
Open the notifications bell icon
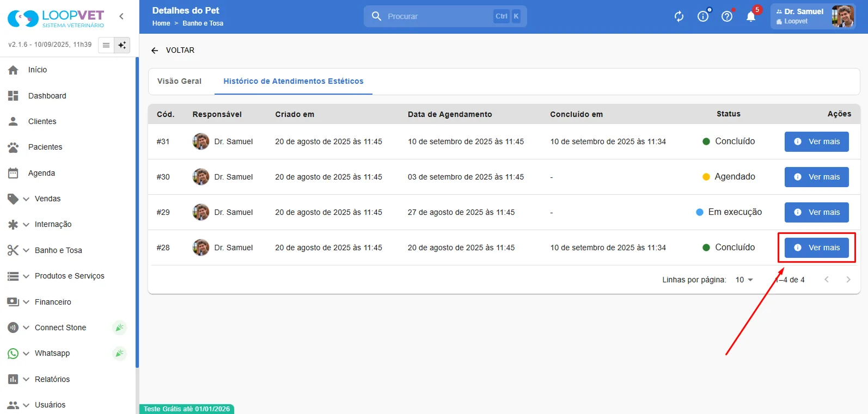pos(751,16)
